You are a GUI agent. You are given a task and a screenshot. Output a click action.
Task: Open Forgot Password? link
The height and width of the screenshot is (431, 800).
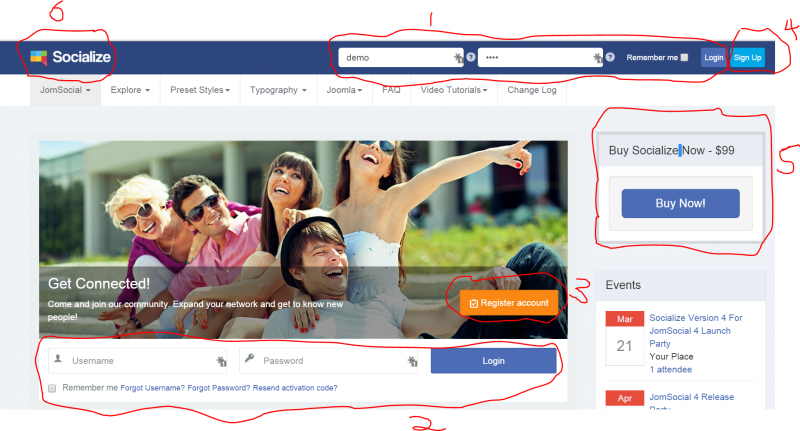click(219, 388)
